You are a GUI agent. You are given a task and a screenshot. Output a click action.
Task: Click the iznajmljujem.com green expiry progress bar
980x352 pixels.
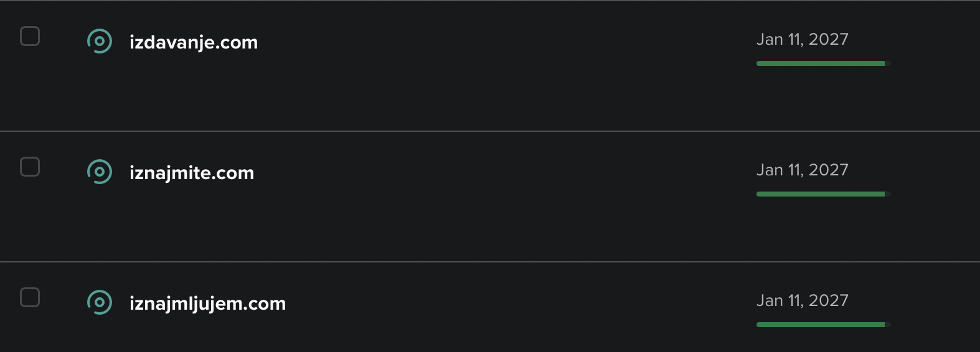pyautogui.click(x=821, y=325)
